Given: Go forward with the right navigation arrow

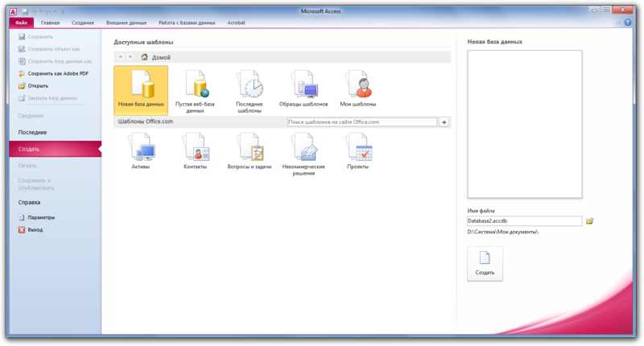Looking at the screenshot, I should pos(130,57).
